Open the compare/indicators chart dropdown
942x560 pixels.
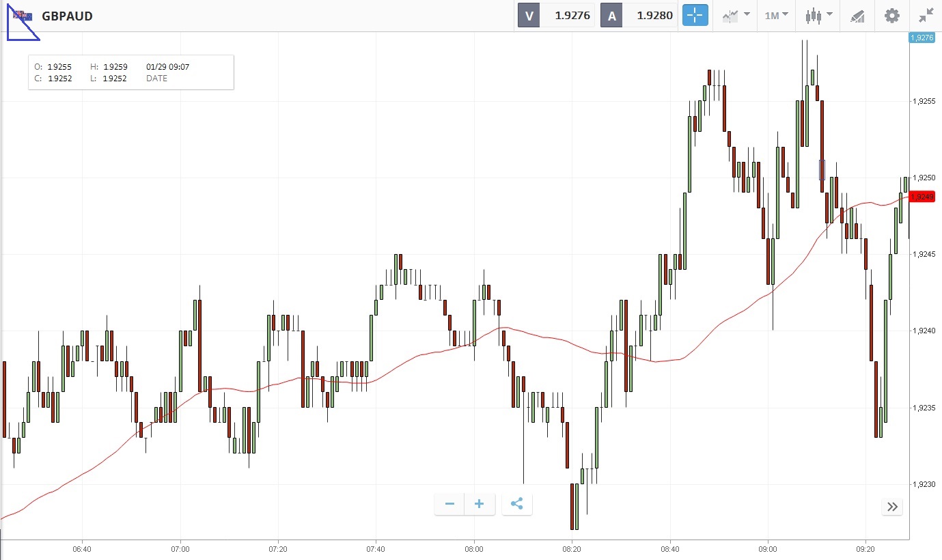coord(736,16)
